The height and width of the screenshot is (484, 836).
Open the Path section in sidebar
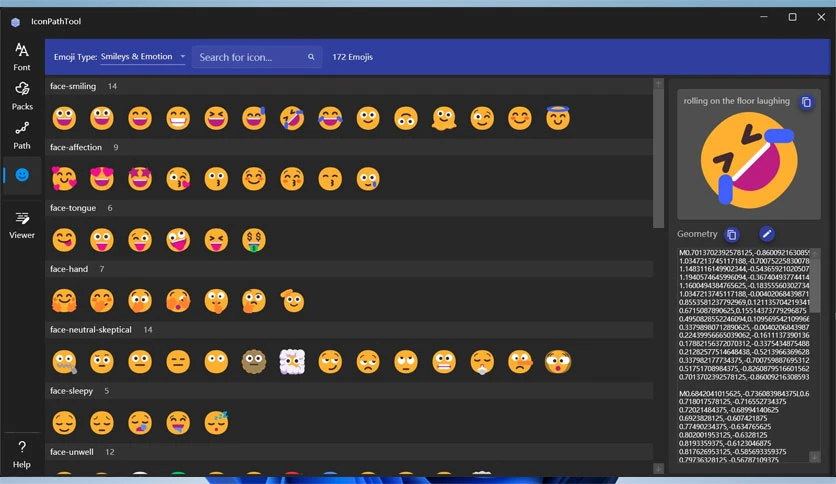[x=22, y=135]
